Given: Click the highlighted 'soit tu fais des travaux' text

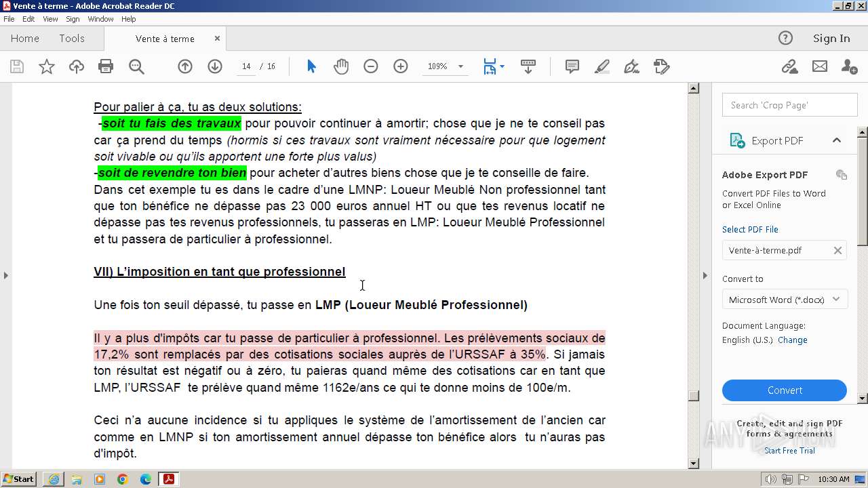Looking at the screenshot, I should (x=171, y=123).
